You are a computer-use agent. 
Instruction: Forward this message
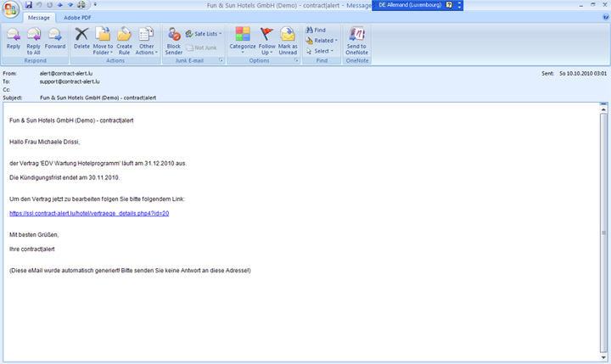pos(54,38)
